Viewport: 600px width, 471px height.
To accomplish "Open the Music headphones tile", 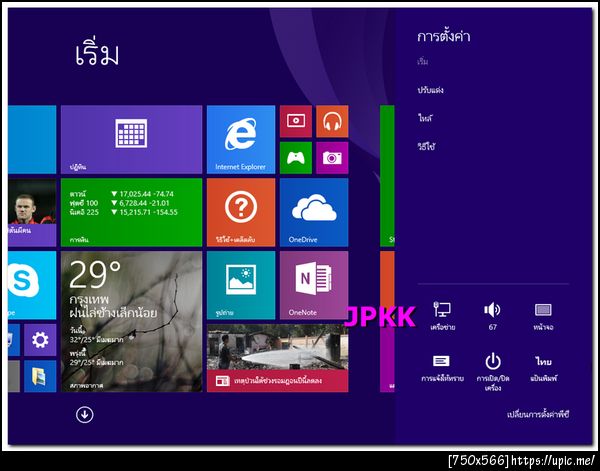I will 332,121.
